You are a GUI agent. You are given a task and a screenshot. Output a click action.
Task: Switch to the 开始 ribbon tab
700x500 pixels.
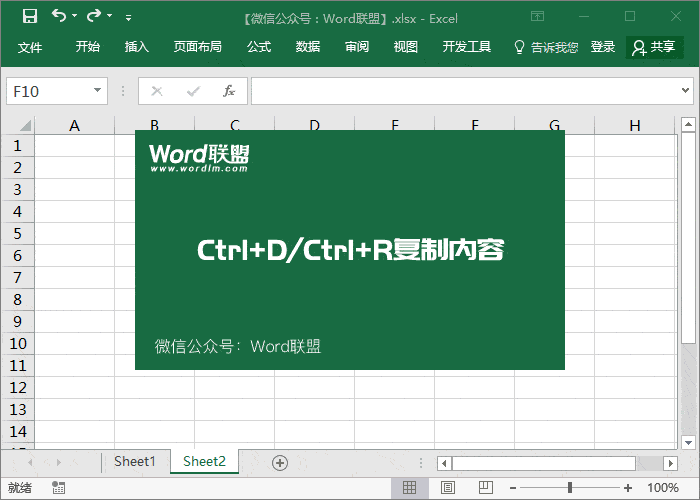(88, 47)
